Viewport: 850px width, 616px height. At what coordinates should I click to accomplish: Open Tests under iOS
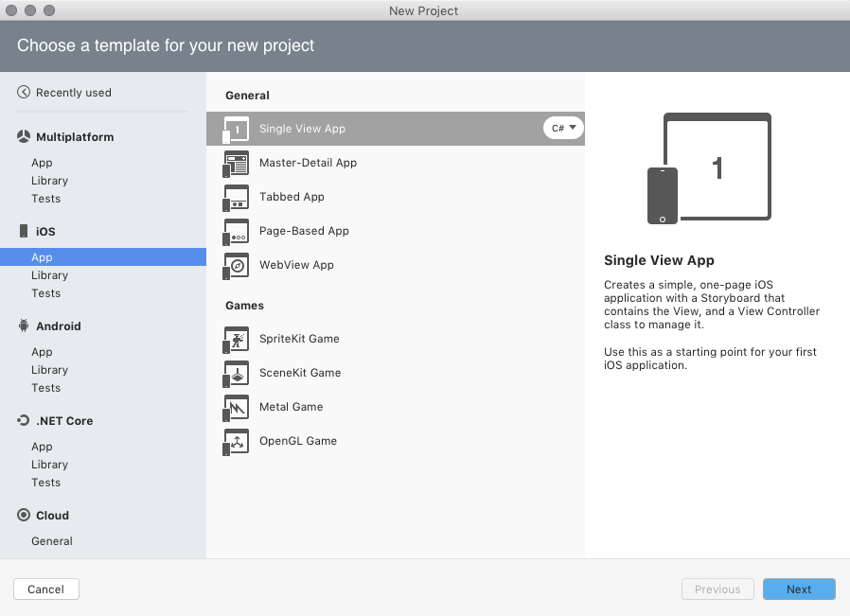coord(45,293)
